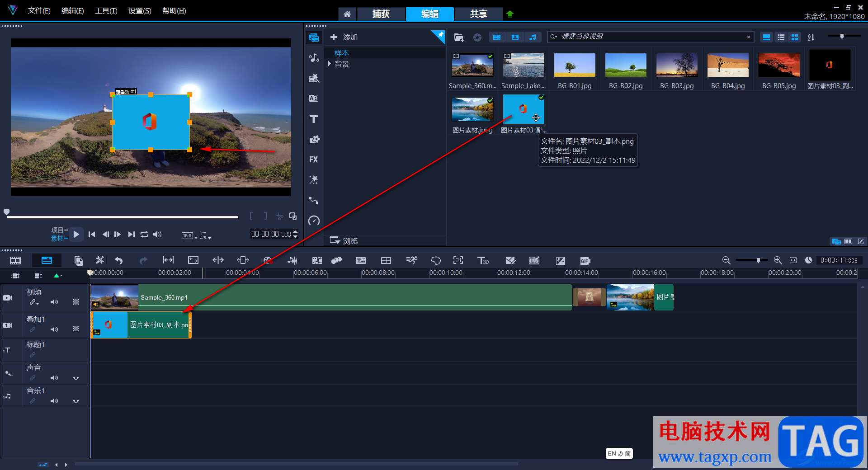The width and height of the screenshot is (868, 470).
Task: Open the 帮助(H) menu
Action: (174, 10)
